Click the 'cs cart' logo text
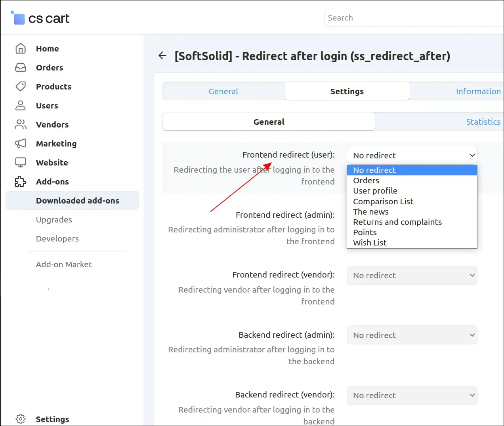Viewport: 504px width, 426px height. pos(49,18)
